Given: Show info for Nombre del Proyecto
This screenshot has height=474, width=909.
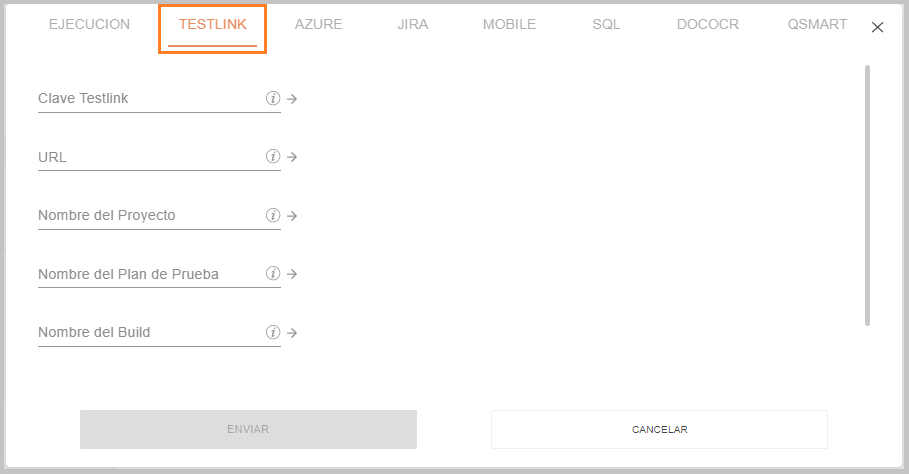Looking at the screenshot, I should click(x=273, y=216).
